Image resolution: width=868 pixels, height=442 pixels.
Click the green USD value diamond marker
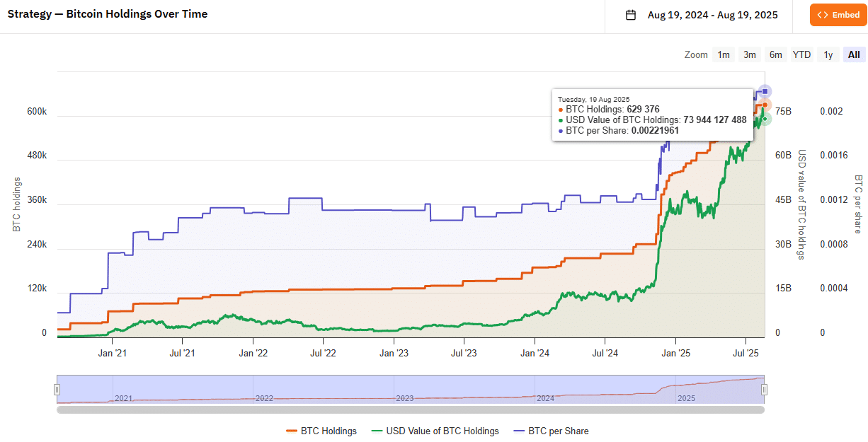(x=765, y=119)
